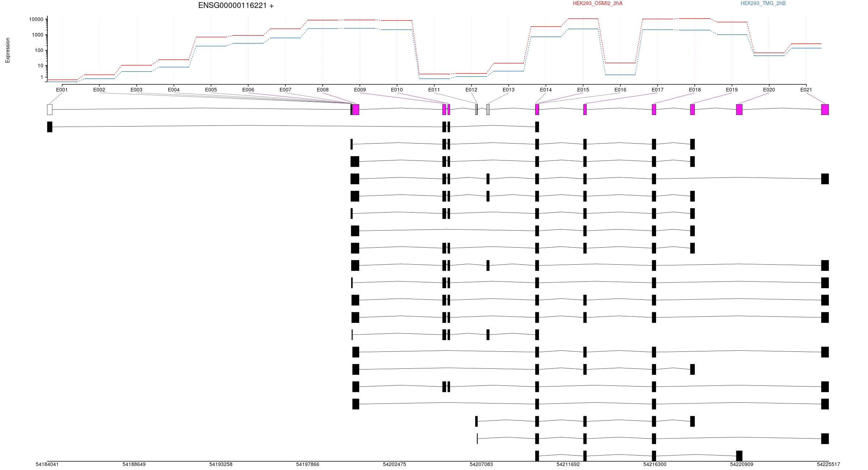Click exon label E019
868x470 pixels.
[732, 90]
